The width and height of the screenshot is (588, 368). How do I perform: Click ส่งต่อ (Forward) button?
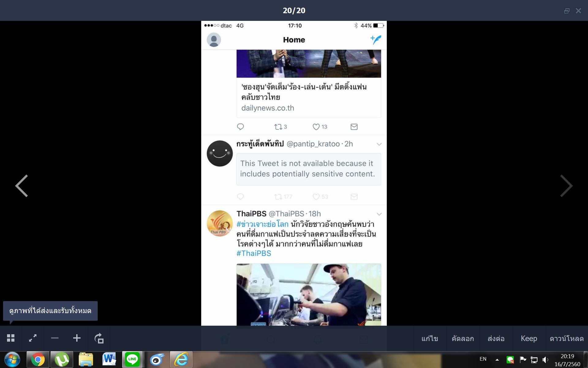496,339
